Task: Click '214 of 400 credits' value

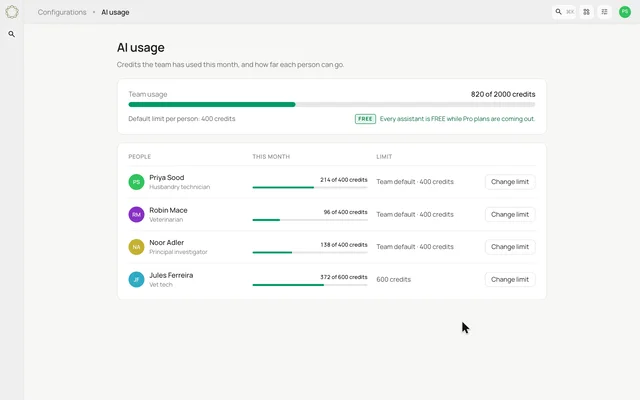Action: [x=344, y=180]
